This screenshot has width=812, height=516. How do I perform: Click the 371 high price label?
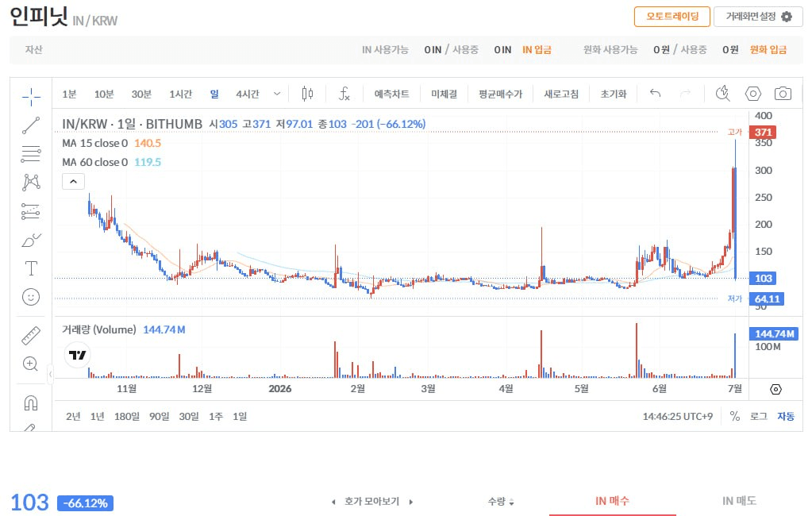762,132
